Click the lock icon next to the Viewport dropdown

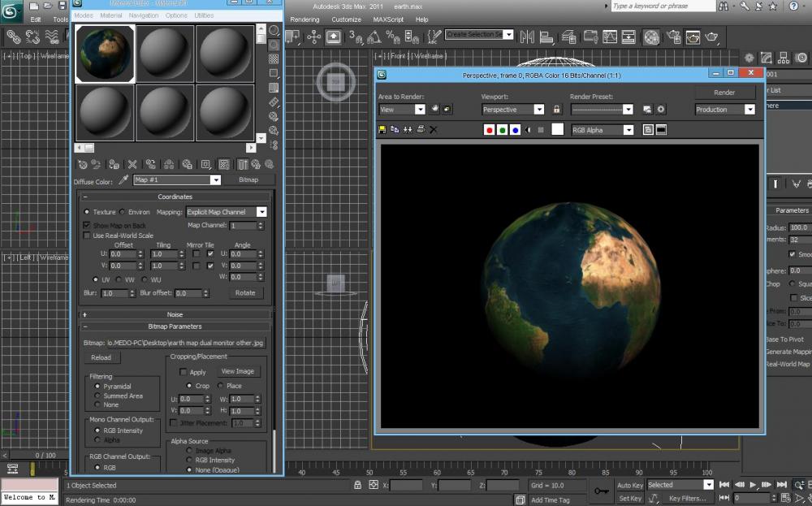tap(556, 110)
